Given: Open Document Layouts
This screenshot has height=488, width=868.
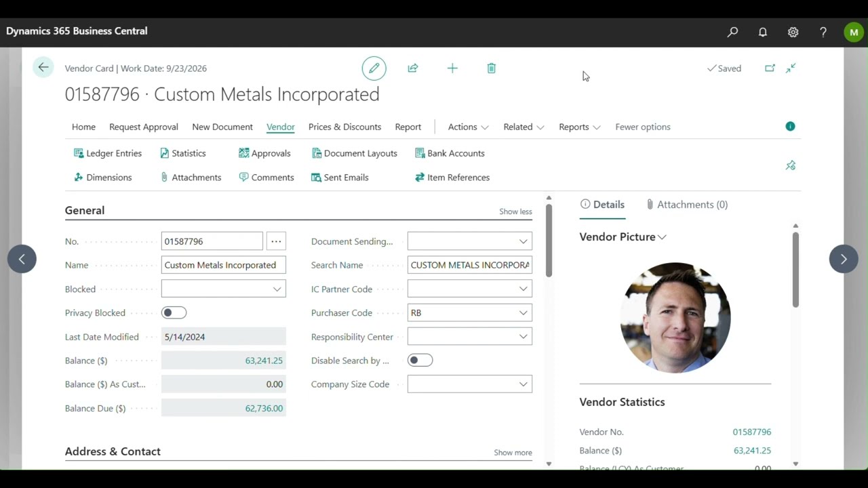Looking at the screenshot, I should tap(355, 153).
